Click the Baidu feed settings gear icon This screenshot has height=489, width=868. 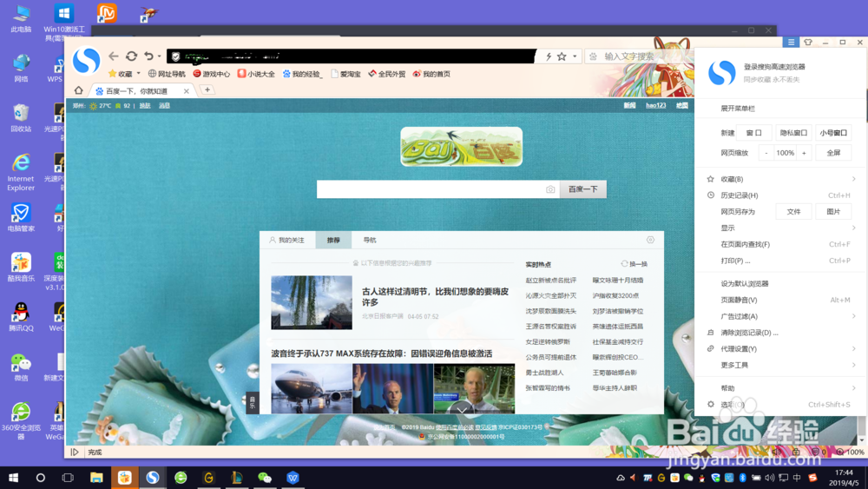pyautogui.click(x=650, y=240)
